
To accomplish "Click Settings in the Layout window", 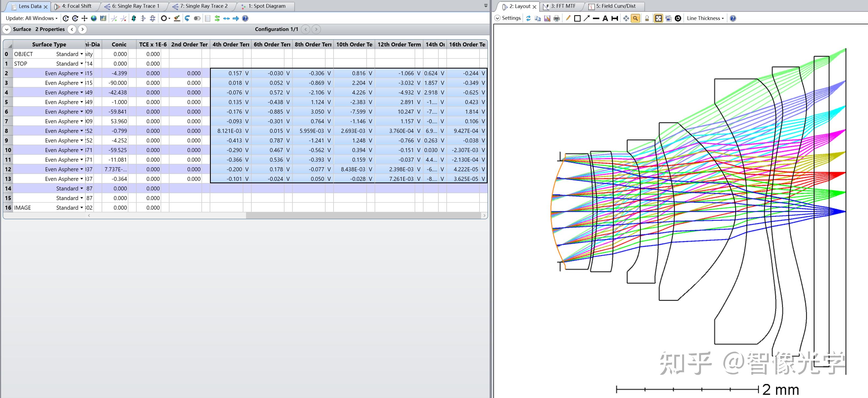I will [508, 18].
